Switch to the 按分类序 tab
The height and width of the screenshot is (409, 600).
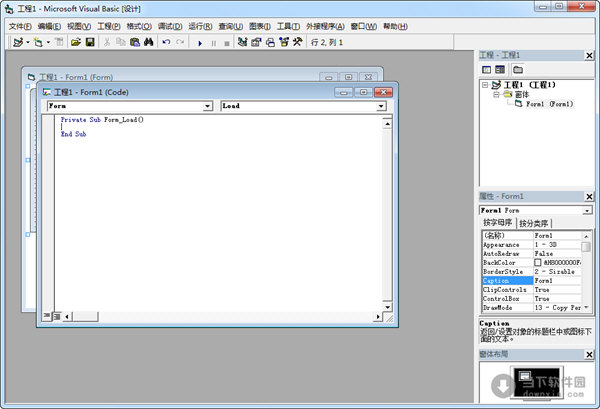tap(534, 223)
